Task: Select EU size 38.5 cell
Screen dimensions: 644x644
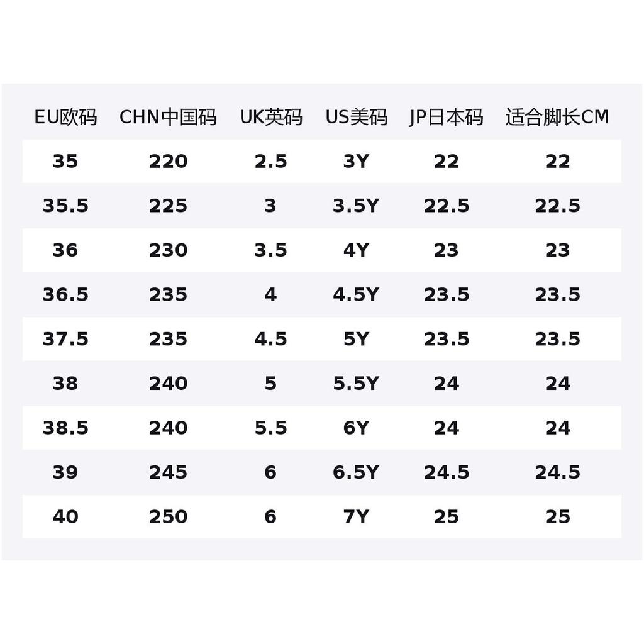Action: (x=65, y=428)
